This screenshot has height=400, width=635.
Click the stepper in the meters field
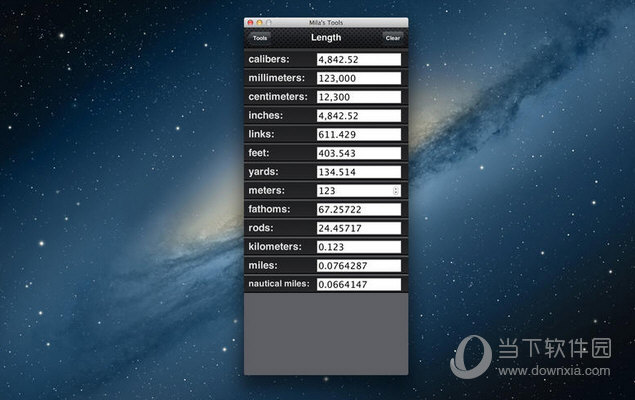point(396,191)
